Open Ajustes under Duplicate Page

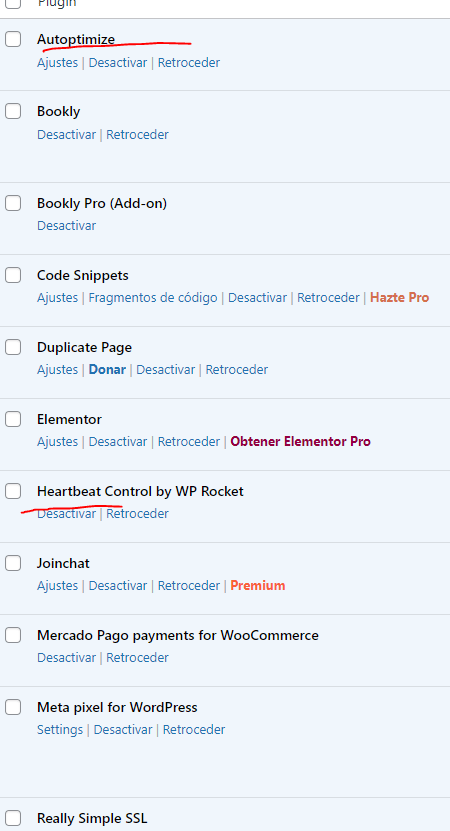coord(57,369)
